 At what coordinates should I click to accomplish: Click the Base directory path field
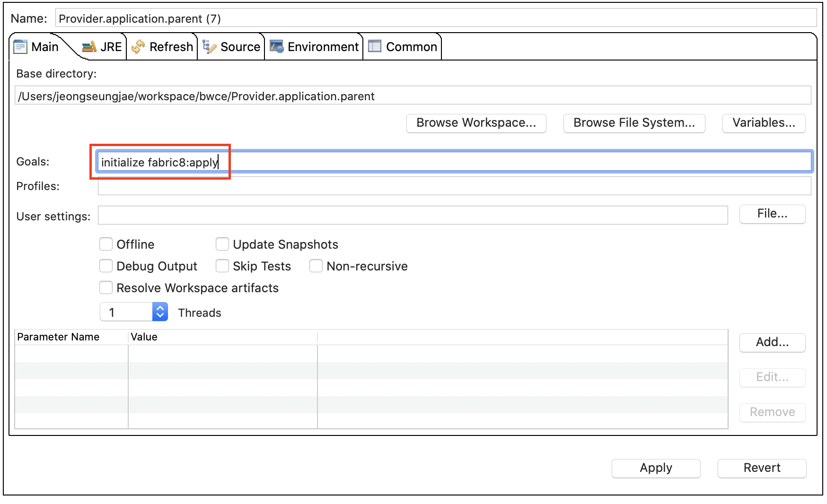click(413, 96)
